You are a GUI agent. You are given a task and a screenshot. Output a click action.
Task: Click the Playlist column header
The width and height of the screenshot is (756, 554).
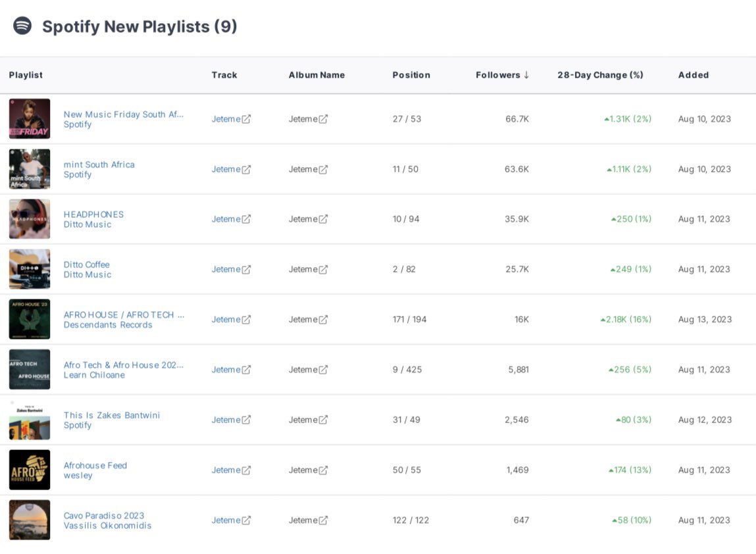(x=26, y=75)
